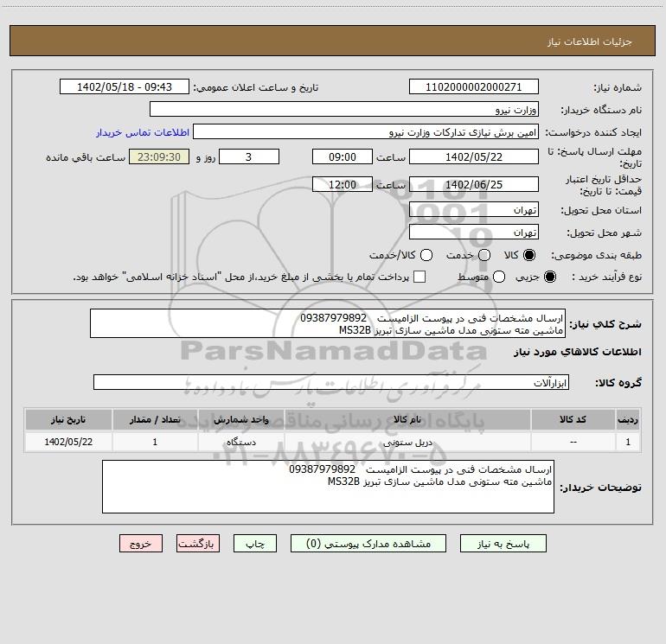Screen dimensions: 666x644
Task: Tick the اسناد خزانه اسلامی payment checkbox
Action: coord(419,277)
